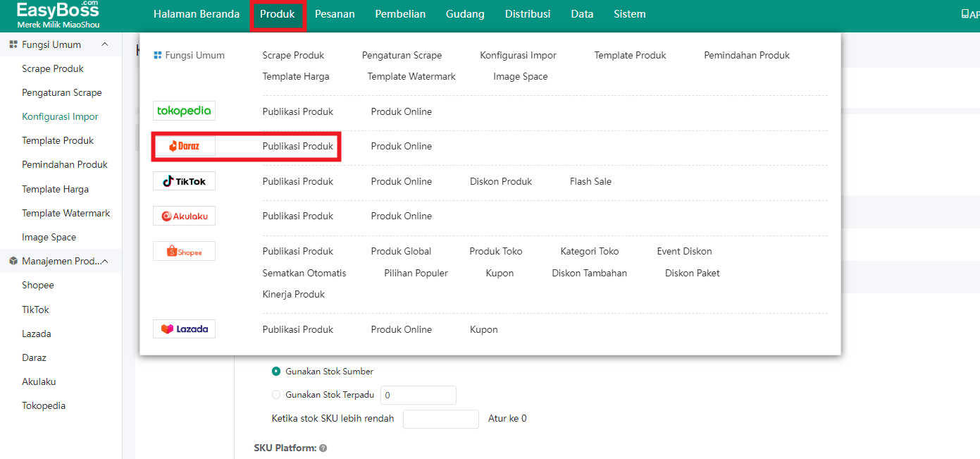Click the Shopee logo in the Produk menu

[184, 251]
